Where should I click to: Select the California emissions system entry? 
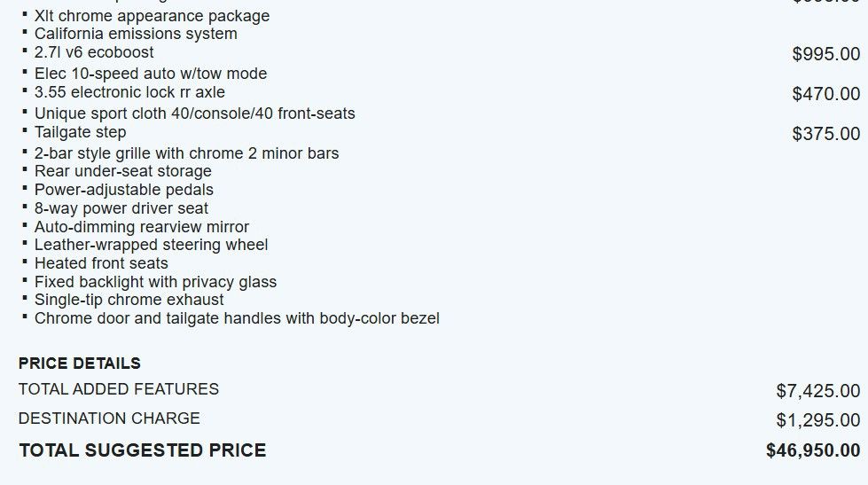136,34
